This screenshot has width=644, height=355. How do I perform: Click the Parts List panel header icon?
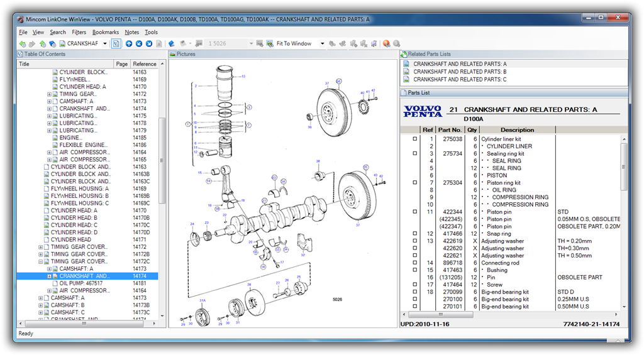click(x=403, y=93)
